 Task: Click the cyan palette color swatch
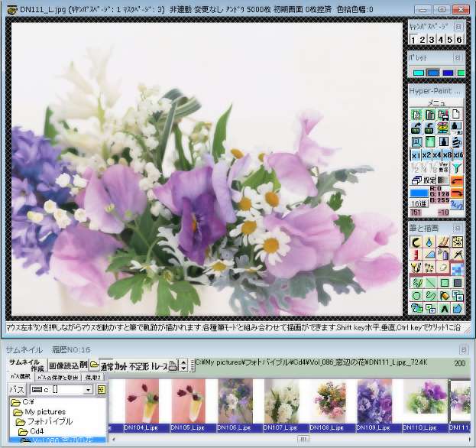418,73
